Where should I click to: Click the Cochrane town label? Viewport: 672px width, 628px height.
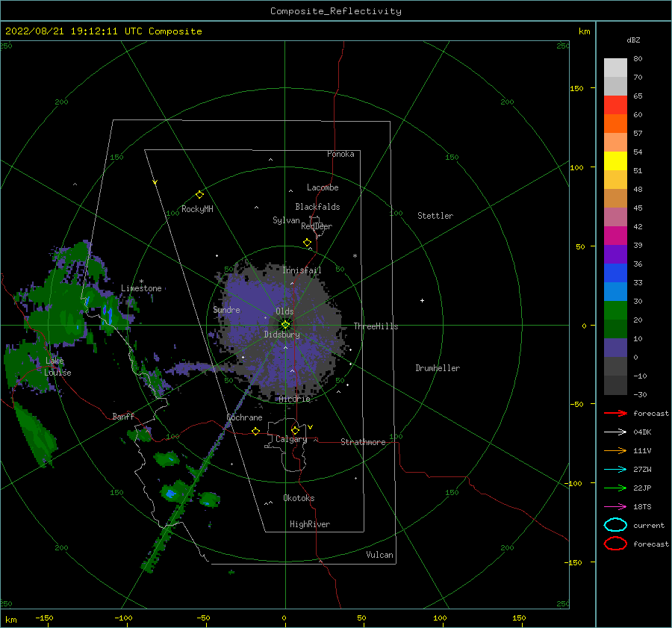244,417
